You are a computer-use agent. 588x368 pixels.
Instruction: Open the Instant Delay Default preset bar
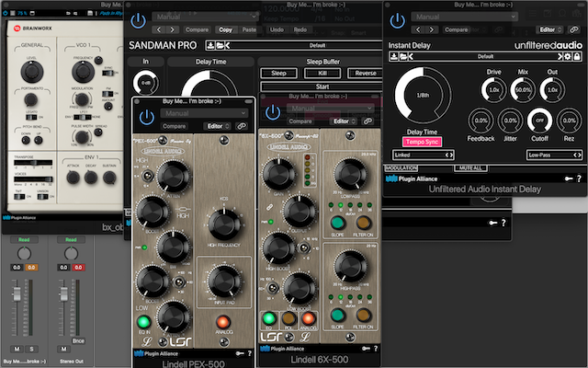click(x=485, y=56)
